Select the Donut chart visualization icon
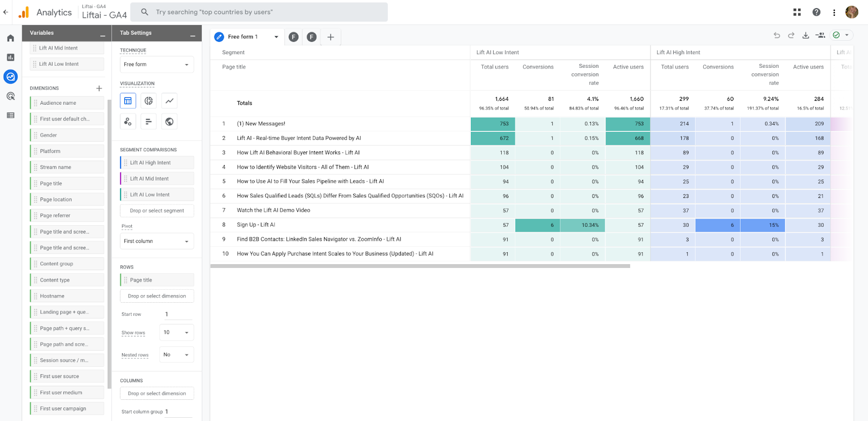The height and width of the screenshot is (421, 868). 149,101
